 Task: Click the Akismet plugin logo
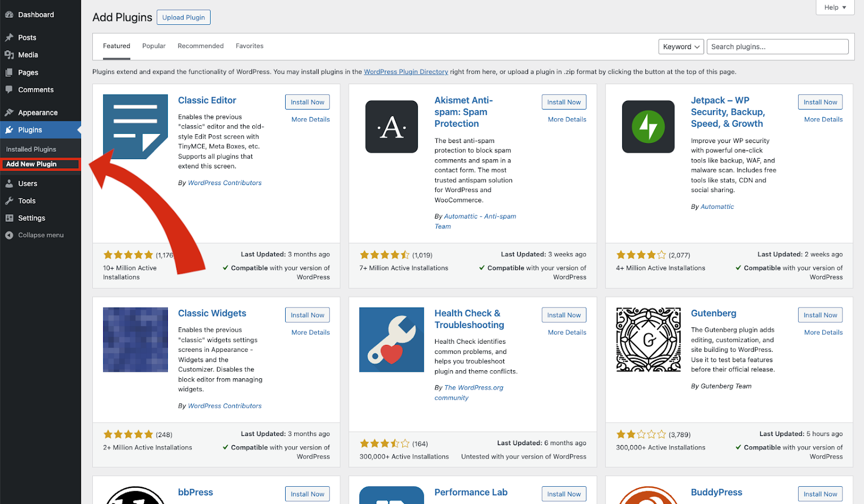[x=391, y=127]
